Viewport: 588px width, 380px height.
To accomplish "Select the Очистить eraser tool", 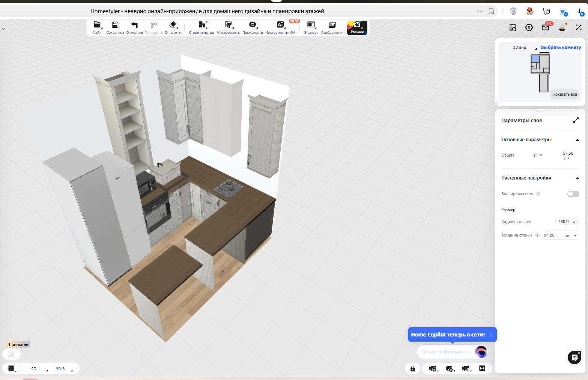I will [173, 25].
